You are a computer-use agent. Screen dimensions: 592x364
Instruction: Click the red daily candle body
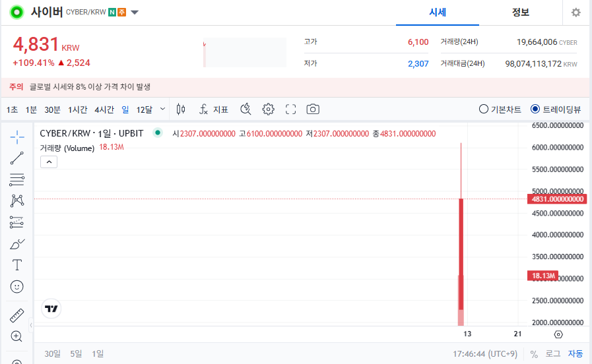click(x=461, y=254)
